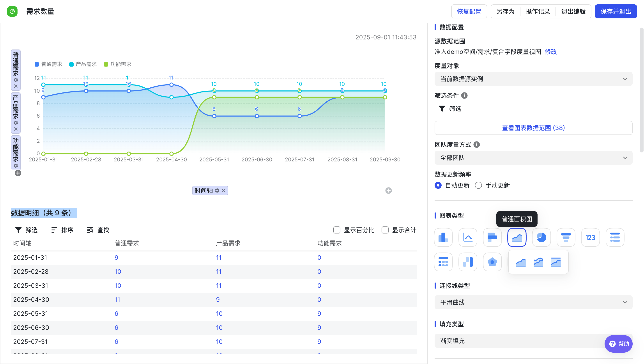Open the 团队度量方式 全部团队 dropdown
The height and width of the screenshot is (364, 644).
point(533,158)
